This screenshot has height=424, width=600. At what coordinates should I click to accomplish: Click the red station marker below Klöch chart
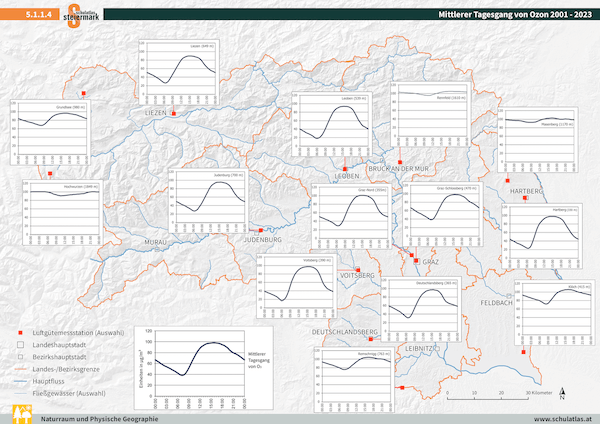click(x=523, y=352)
